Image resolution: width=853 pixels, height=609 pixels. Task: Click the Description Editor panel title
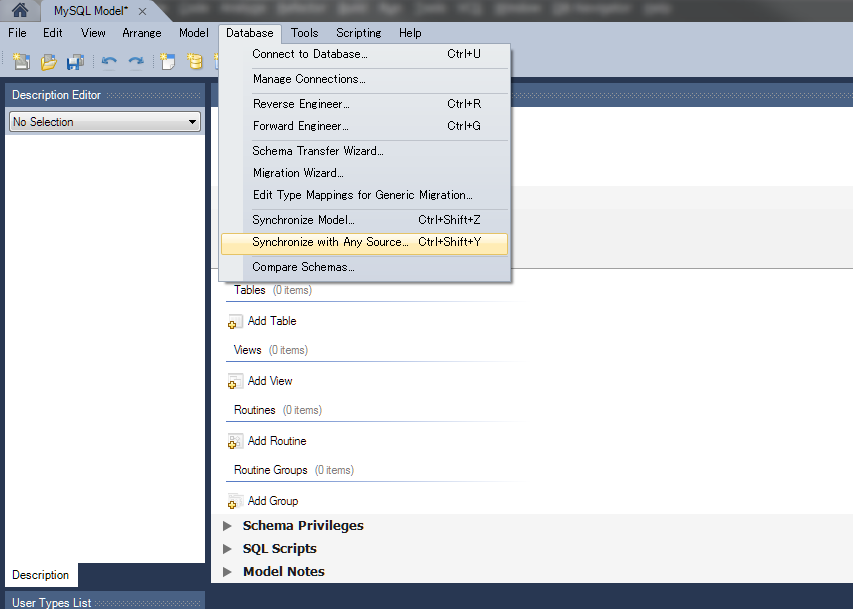click(57, 95)
